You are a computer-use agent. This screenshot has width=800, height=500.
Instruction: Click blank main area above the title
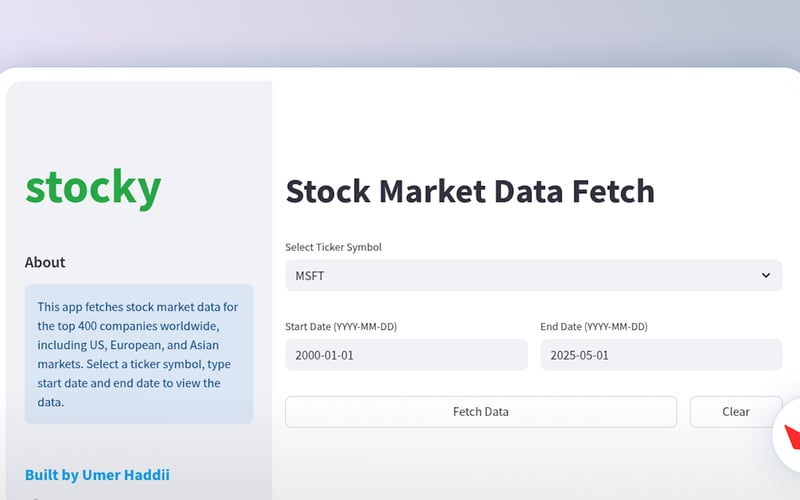point(530,120)
